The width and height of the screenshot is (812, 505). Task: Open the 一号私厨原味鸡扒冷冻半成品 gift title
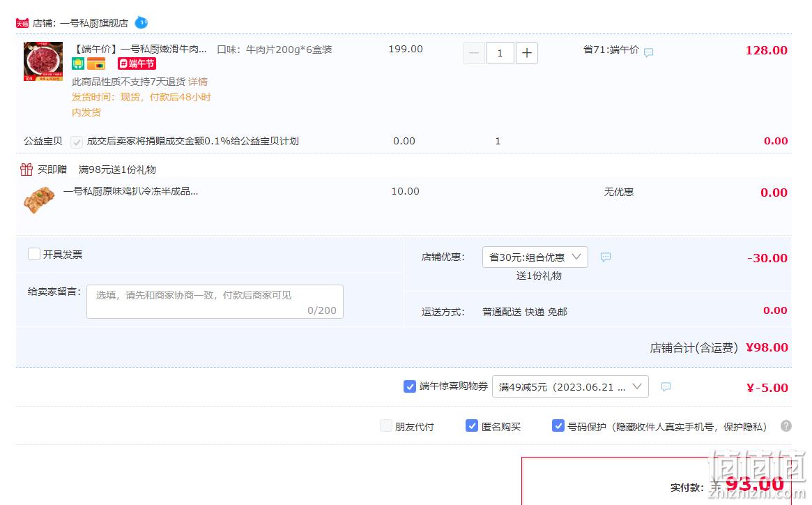point(130,191)
